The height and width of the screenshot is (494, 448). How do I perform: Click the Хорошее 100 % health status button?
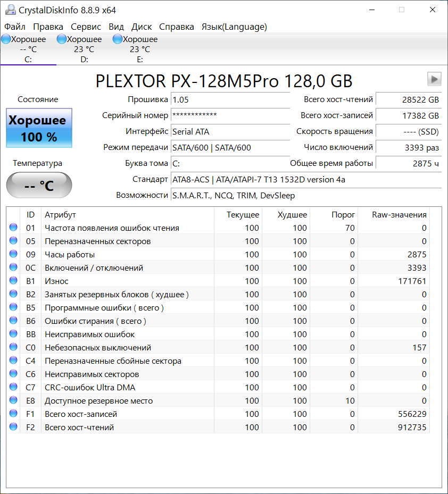[39, 128]
